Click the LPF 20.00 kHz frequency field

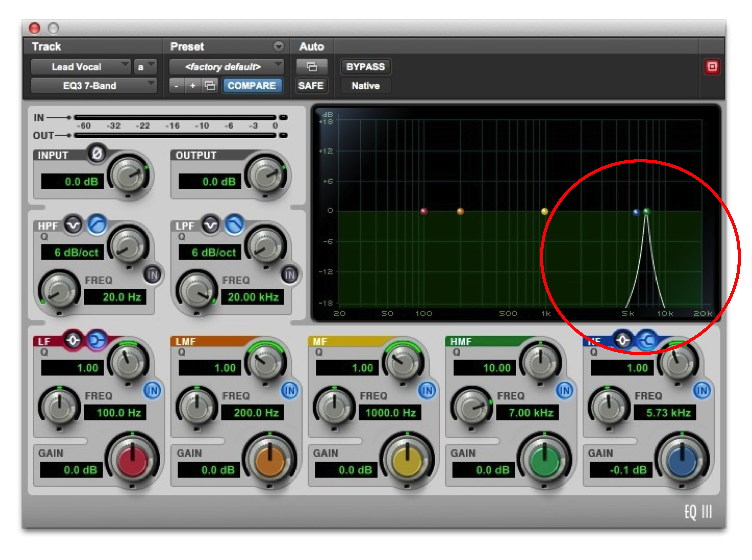pyautogui.click(x=252, y=297)
